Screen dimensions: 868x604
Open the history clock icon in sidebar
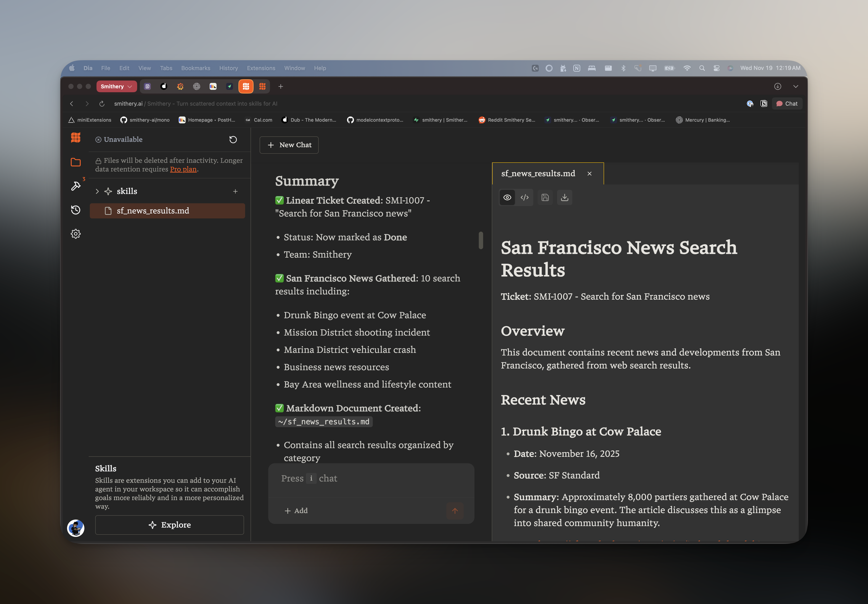[x=76, y=210]
